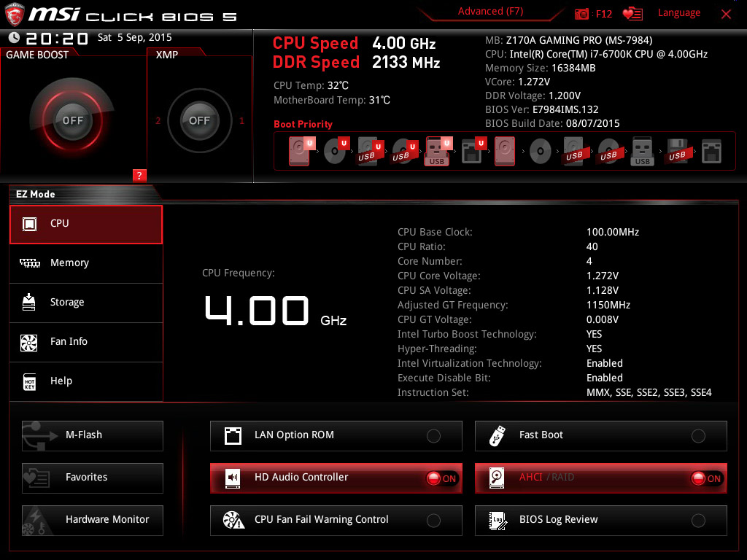The width and height of the screenshot is (747, 560).
Task: Turn on the XMP profile knob
Action: (x=199, y=120)
